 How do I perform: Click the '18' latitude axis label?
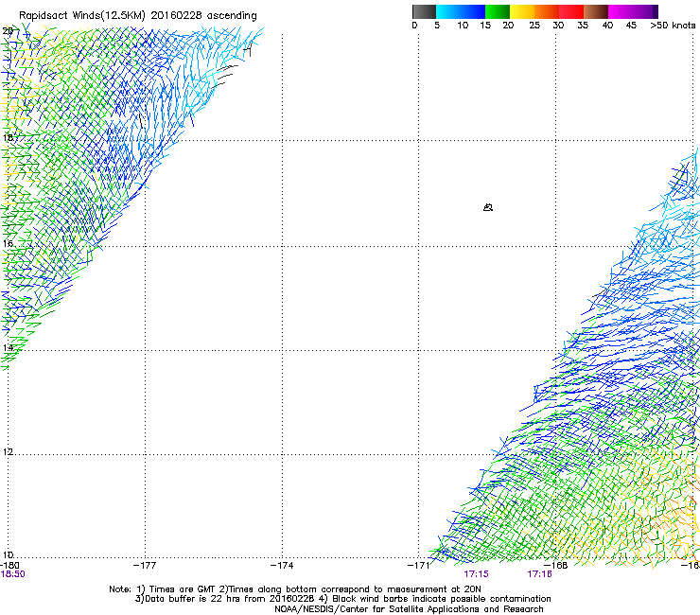pyautogui.click(x=8, y=137)
